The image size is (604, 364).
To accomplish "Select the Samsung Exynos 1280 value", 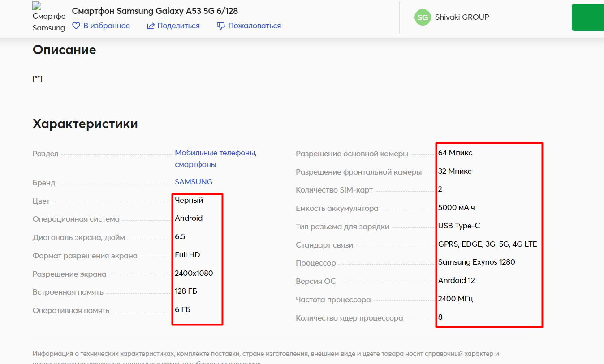I will pyautogui.click(x=477, y=262).
